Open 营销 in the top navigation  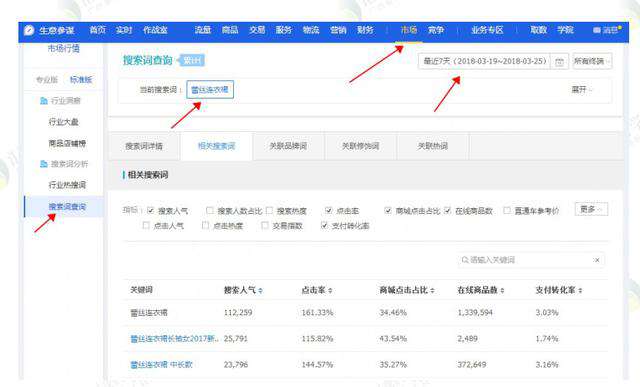[338, 30]
